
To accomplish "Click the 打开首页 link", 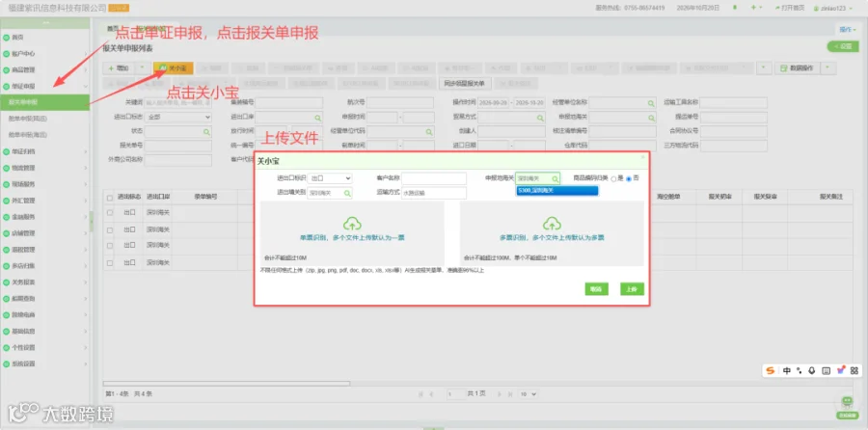I will pos(790,8).
